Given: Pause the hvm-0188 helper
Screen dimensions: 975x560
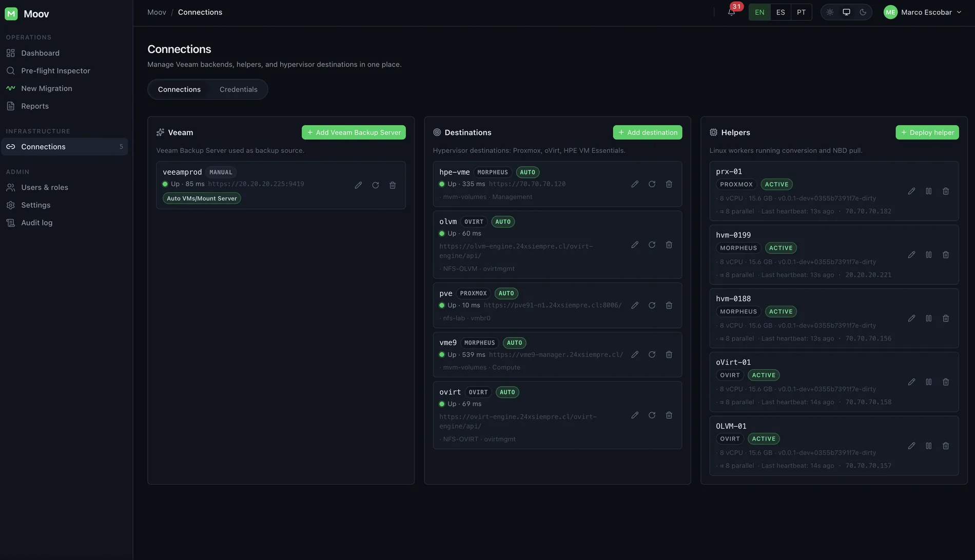Looking at the screenshot, I should click(929, 318).
